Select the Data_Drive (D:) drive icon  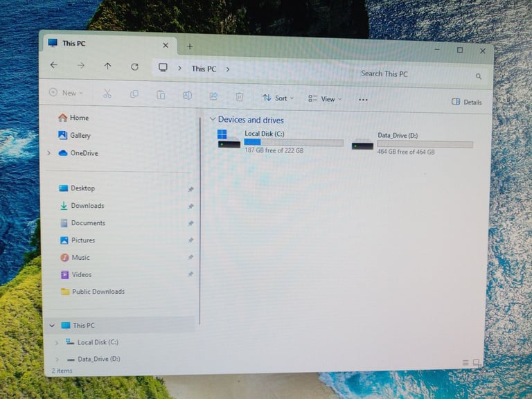[362, 145]
